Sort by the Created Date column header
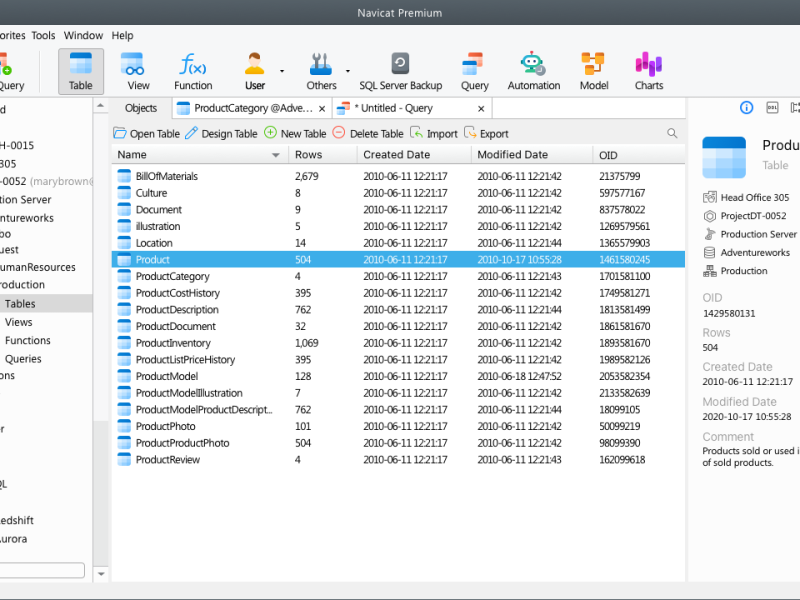The width and height of the screenshot is (800, 600). (414, 155)
